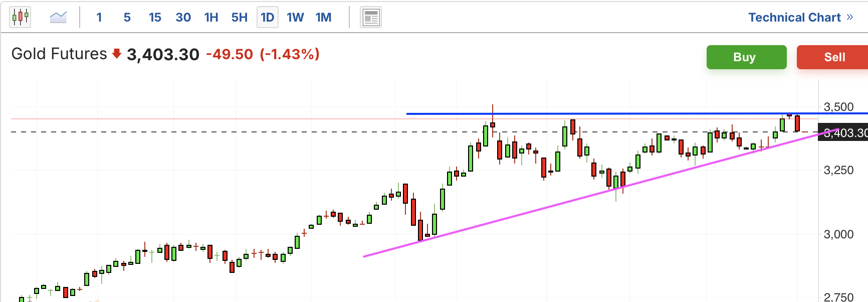Select the 5 minute timeframe

point(127,18)
